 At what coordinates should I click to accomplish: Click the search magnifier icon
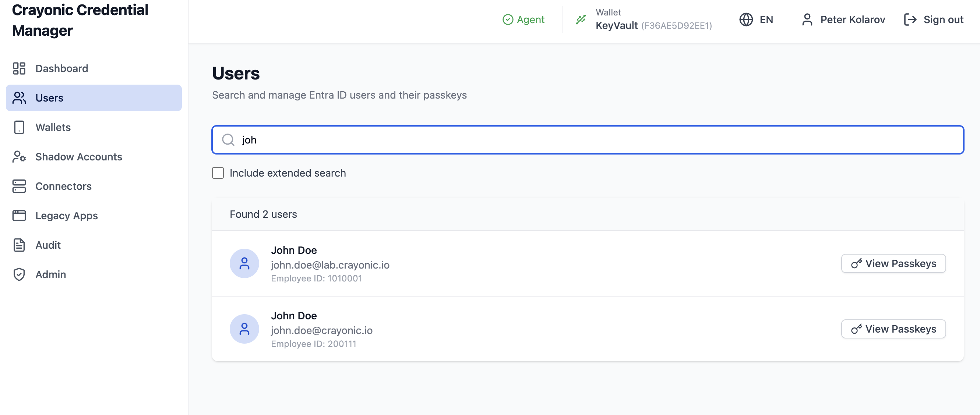(228, 140)
